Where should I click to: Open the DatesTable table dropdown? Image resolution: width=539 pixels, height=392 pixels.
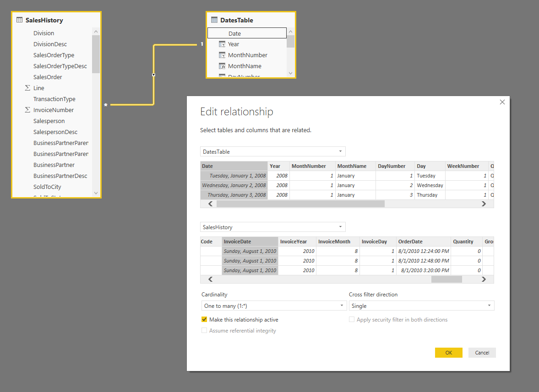click(x=272, y=151)
